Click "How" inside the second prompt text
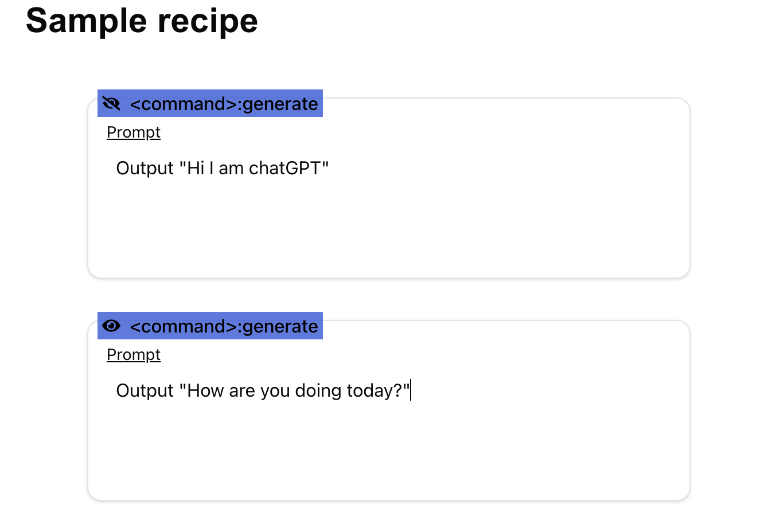The width and height of the screenshot is (780, 532). [205, 391]
